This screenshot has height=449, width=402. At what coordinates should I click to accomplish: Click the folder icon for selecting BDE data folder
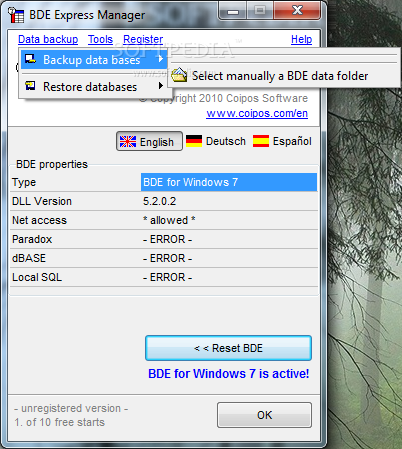pyautogui.click(x=179, y=75)
